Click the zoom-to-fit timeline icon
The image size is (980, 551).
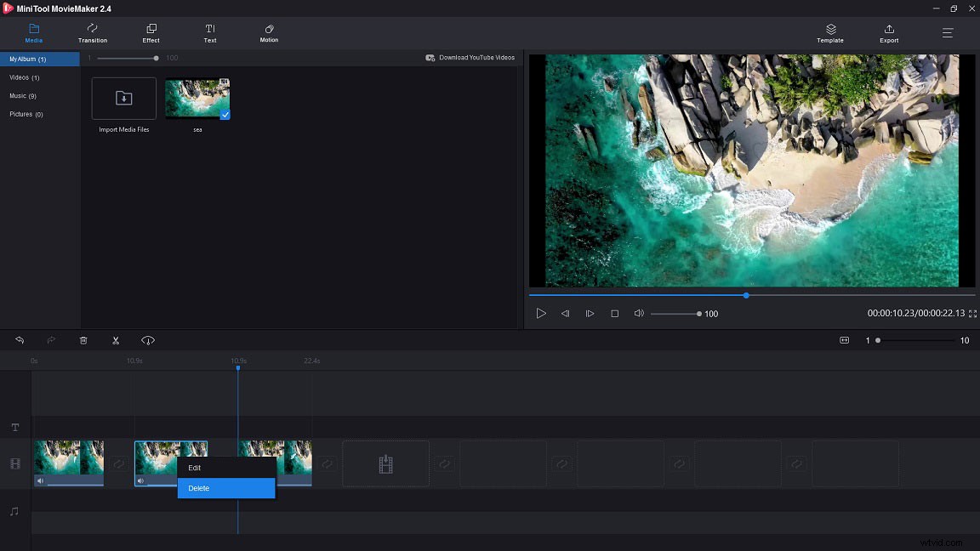(844, 340)
